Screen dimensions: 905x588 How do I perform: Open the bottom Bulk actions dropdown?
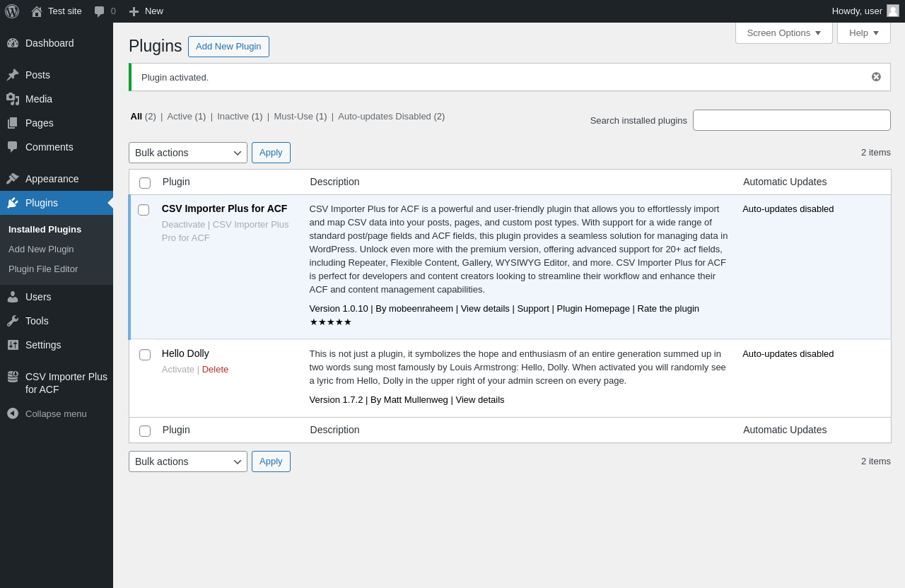[x=188, y=461]
